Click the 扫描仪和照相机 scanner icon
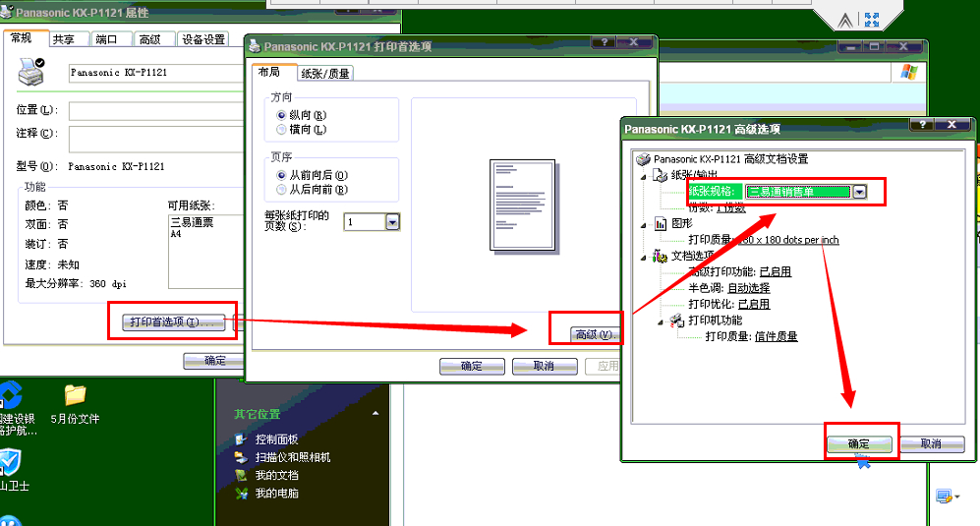The height and width of the screenshot is (526, 980). coord(241,458)
